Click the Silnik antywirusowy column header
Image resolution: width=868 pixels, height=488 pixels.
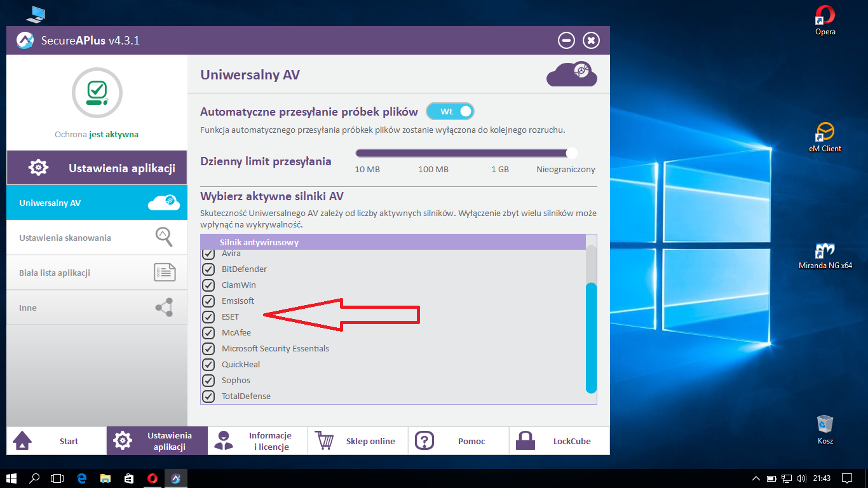393,242
